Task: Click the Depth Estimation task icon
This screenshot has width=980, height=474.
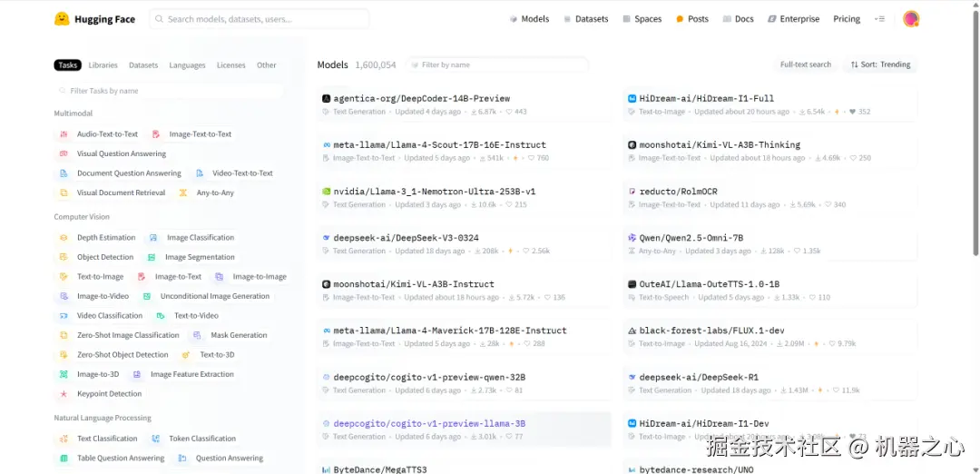Action: (x=64, y=238)
